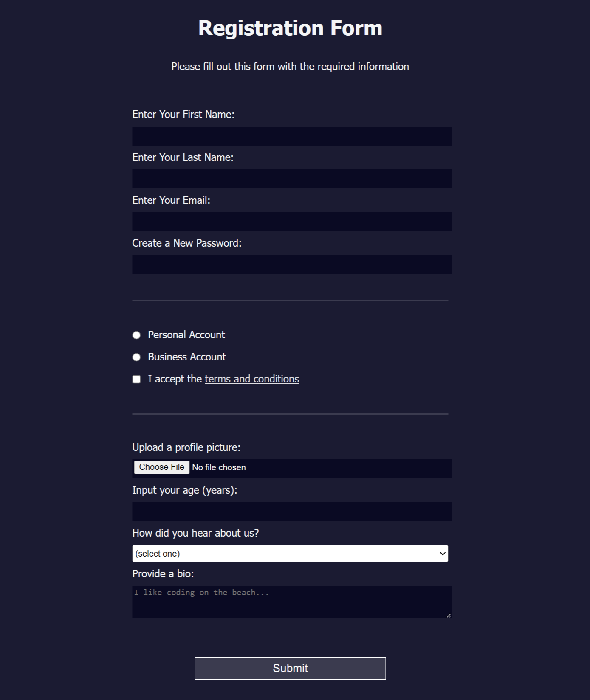Click the 'Registration Form' heading

(290, 28)
